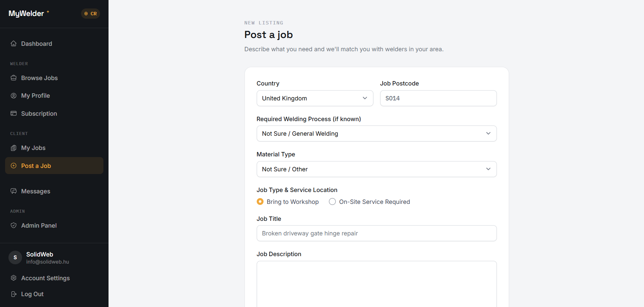
Task: Click the Post a Job plus icon
Action: point(14,166)
